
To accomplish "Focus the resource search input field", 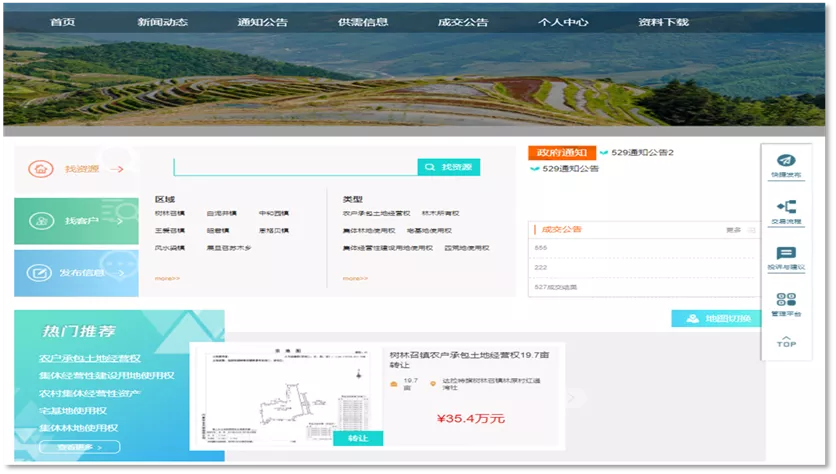I will click(295, 167).
